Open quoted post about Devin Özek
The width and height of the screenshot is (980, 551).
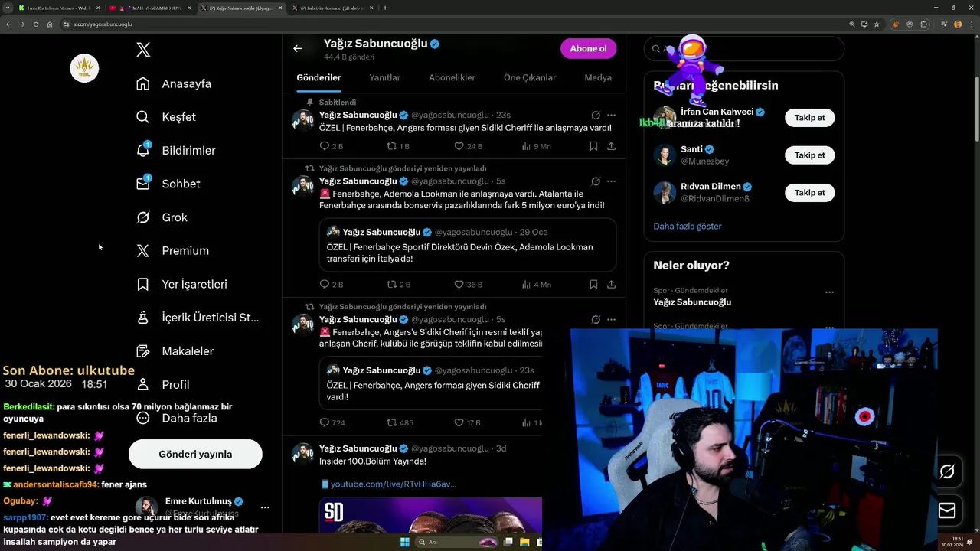(468, 245)
